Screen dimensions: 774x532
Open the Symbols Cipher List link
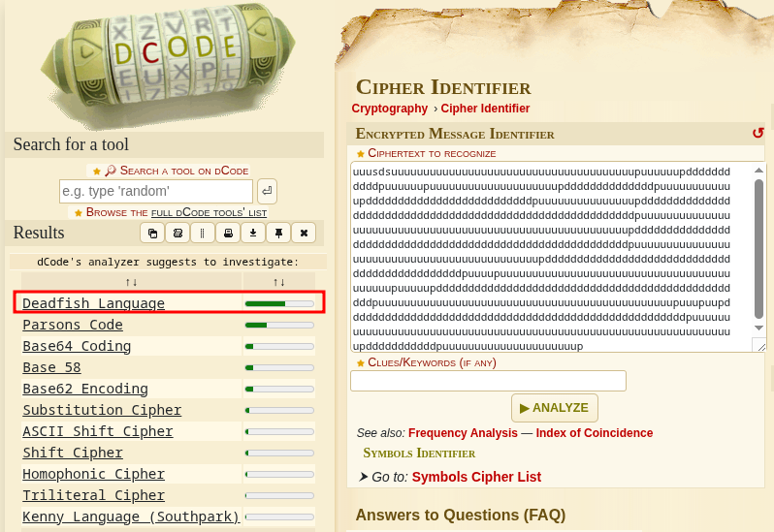pyautogui.click(x=476, y=477)
